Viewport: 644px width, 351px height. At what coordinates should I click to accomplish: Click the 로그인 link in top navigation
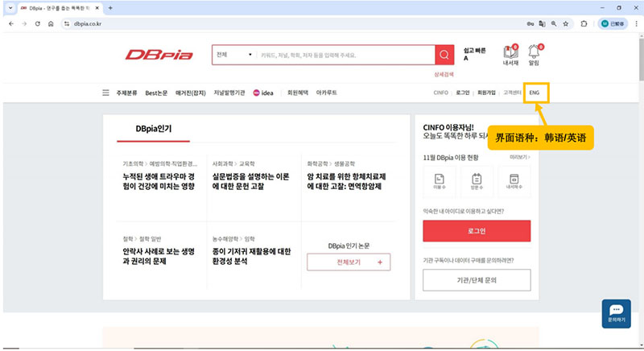(x=462, y=93)
